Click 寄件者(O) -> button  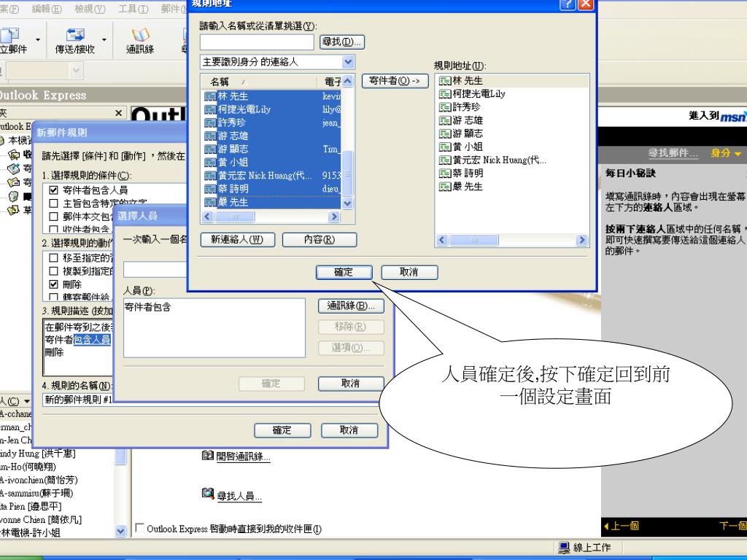click(395, 81)
